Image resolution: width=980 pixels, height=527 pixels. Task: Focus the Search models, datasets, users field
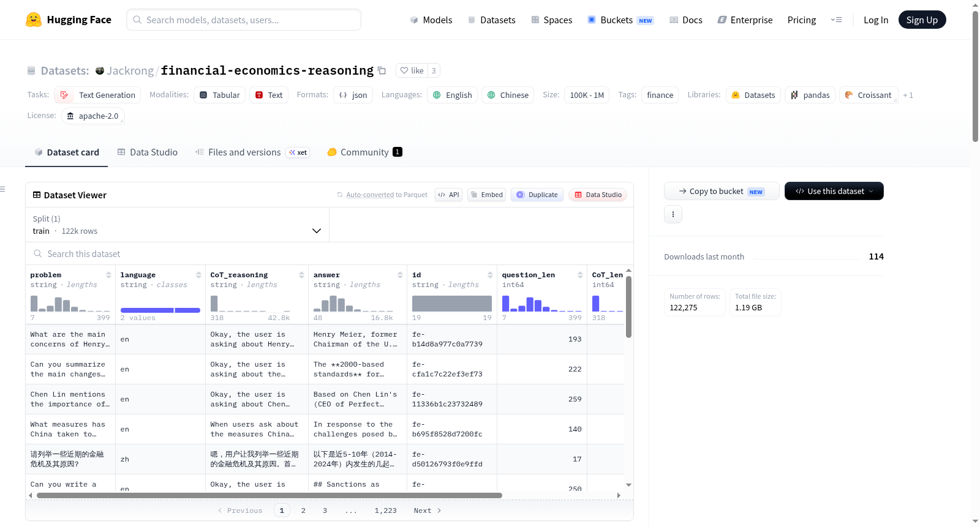tap(244, 20)
